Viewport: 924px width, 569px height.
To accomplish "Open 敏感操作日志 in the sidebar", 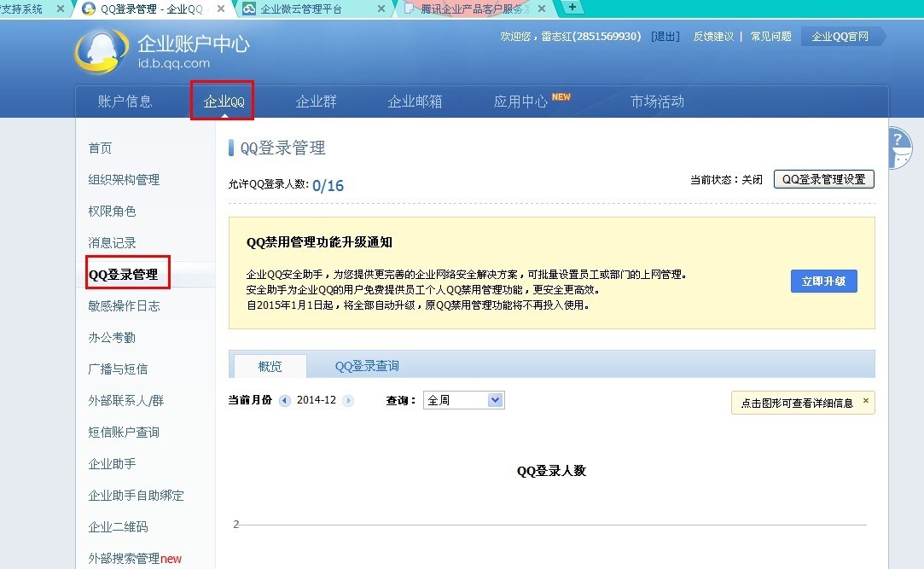I will pos(124,305).
